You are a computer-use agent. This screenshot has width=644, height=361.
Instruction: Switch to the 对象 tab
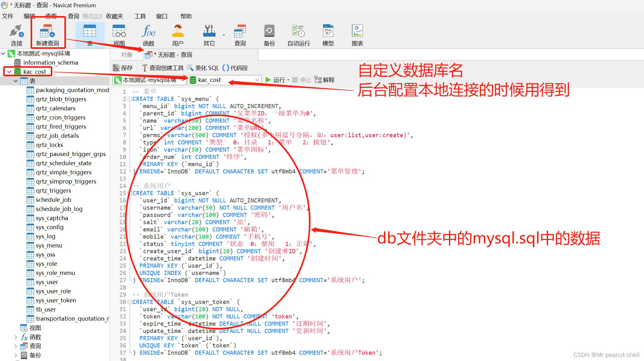[x=127, y=55]
